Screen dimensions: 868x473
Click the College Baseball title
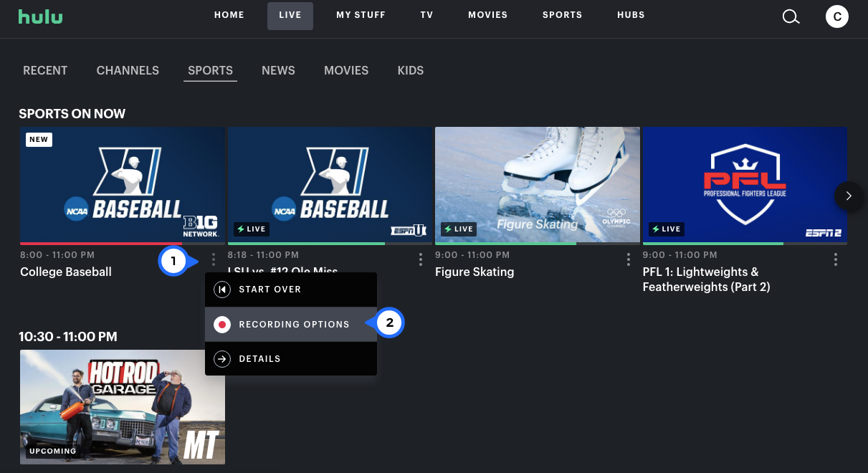click(x=66, y=272)
